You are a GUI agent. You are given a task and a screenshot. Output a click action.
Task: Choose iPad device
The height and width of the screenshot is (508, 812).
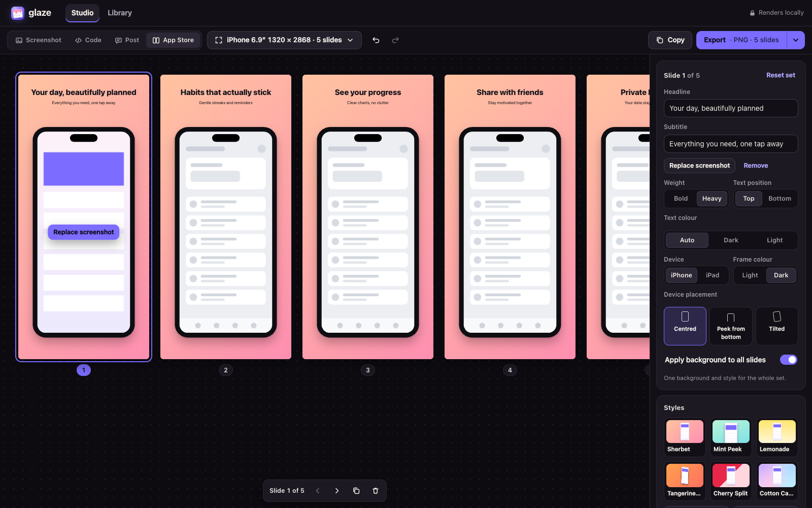pos(713,275)
